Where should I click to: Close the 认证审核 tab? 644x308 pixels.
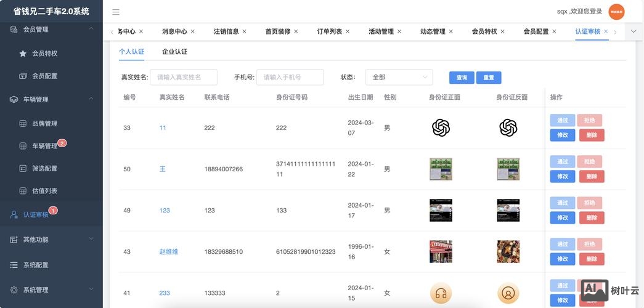pos(606,31)
